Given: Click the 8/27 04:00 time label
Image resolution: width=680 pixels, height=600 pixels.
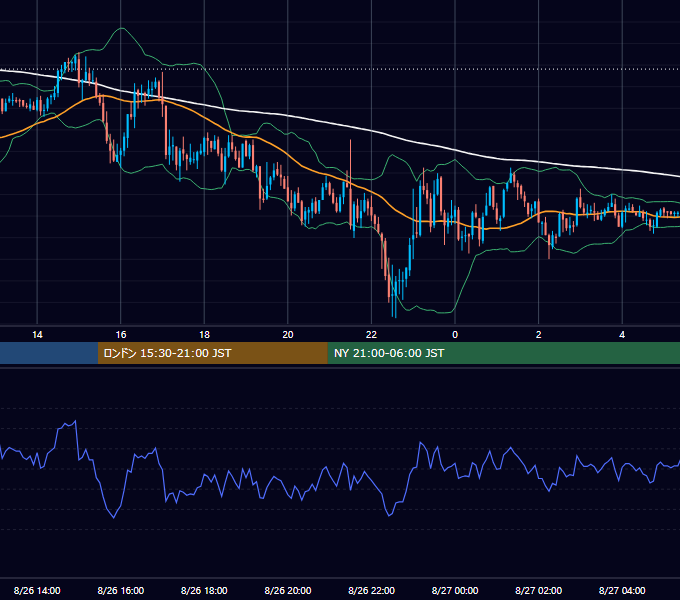Looking at the screenshot, I should [622, 590].
